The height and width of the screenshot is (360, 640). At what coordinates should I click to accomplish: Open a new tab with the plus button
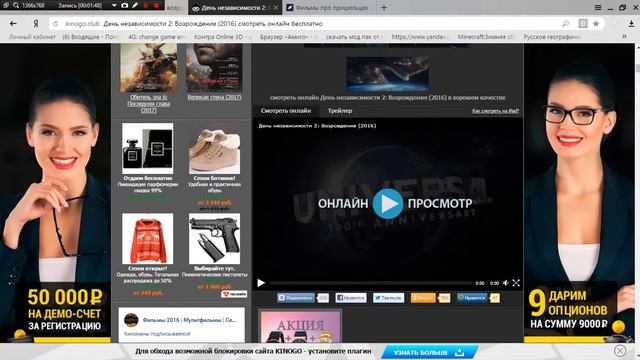coord(384,7)
